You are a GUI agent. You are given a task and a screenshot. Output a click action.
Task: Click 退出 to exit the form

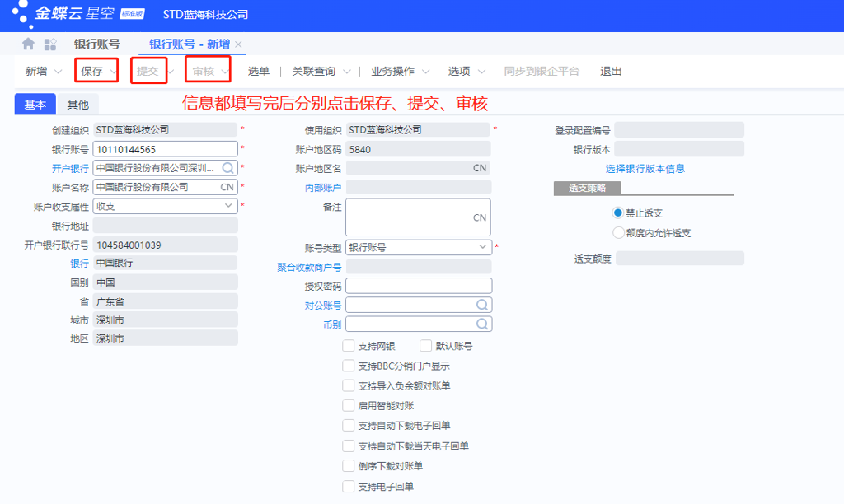pyautogui.click(x=611, y=71)
